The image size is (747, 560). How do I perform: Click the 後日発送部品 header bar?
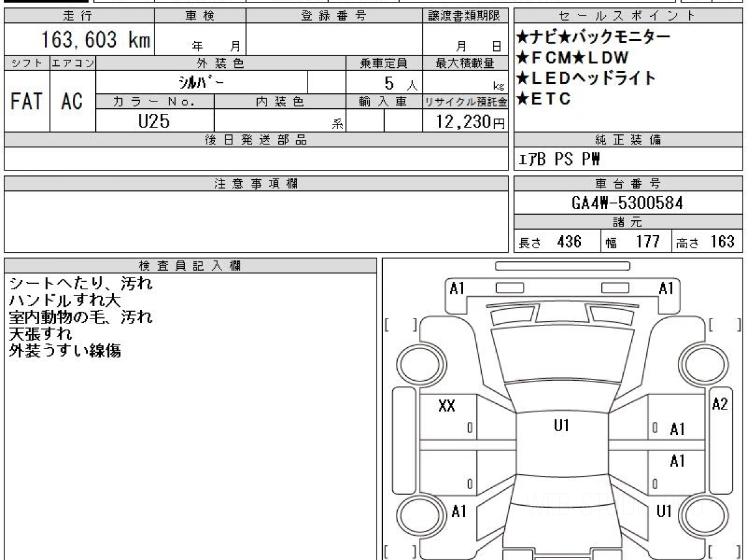[x=256, y=140]
